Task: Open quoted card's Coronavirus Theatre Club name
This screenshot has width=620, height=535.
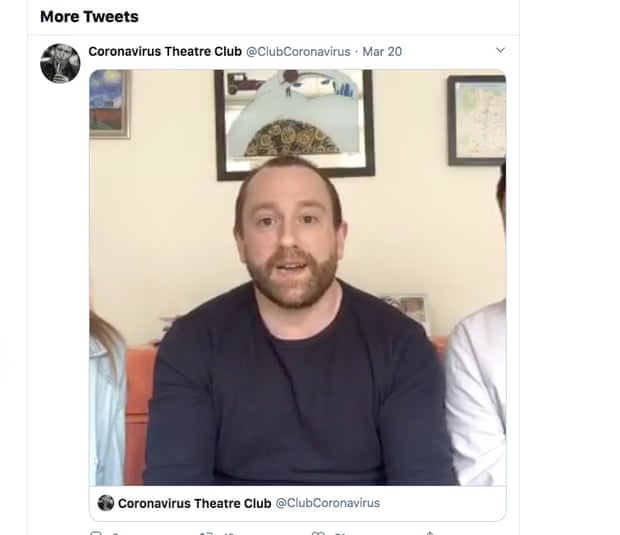Action: pos(195,503)
